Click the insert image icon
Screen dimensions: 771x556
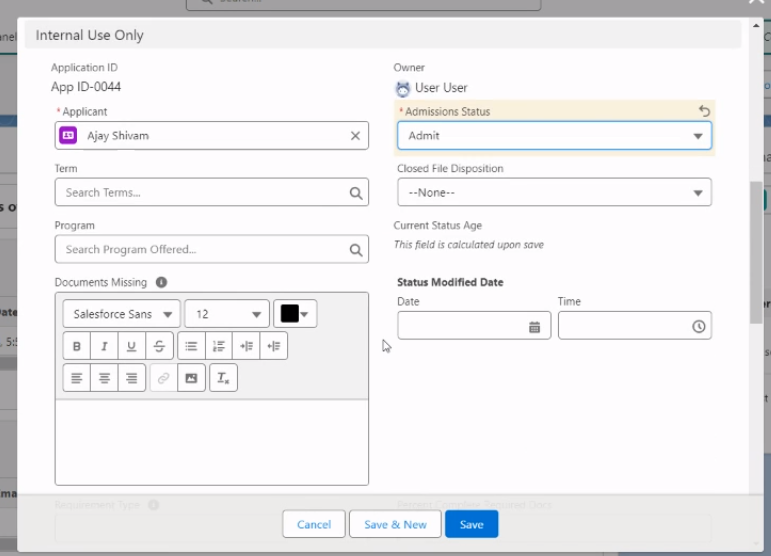[x=191, y=378]
